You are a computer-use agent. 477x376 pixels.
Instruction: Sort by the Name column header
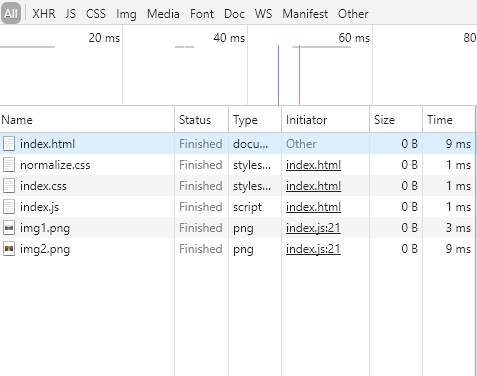click(x=87, y=120)
